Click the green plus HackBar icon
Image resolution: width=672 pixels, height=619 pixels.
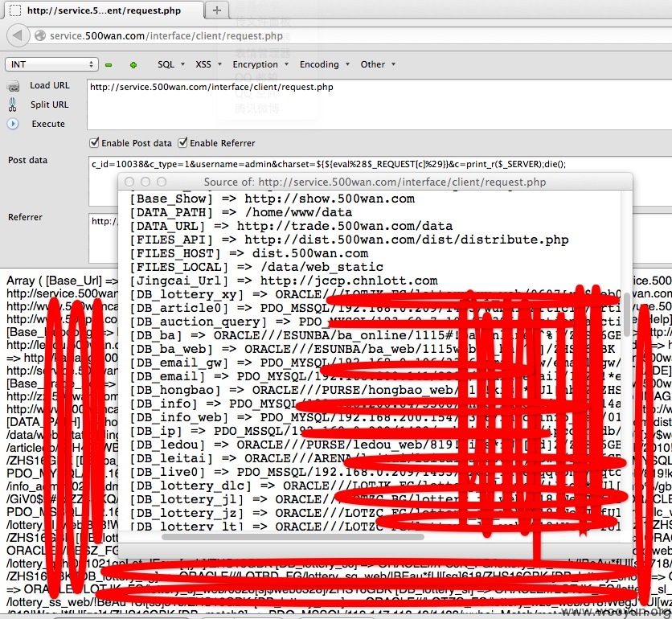click(x=133, y=65)
